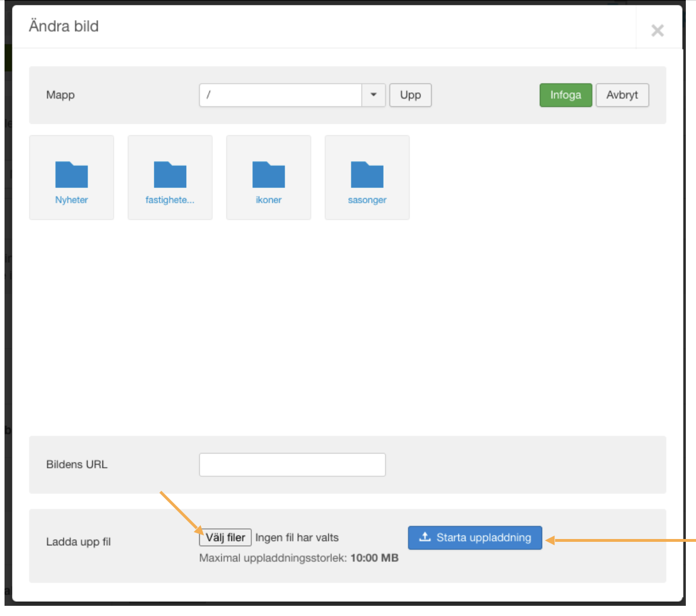This screenshot has width=696, height=616.
Task: Click the Bildens URL text field
Action: 293,465
